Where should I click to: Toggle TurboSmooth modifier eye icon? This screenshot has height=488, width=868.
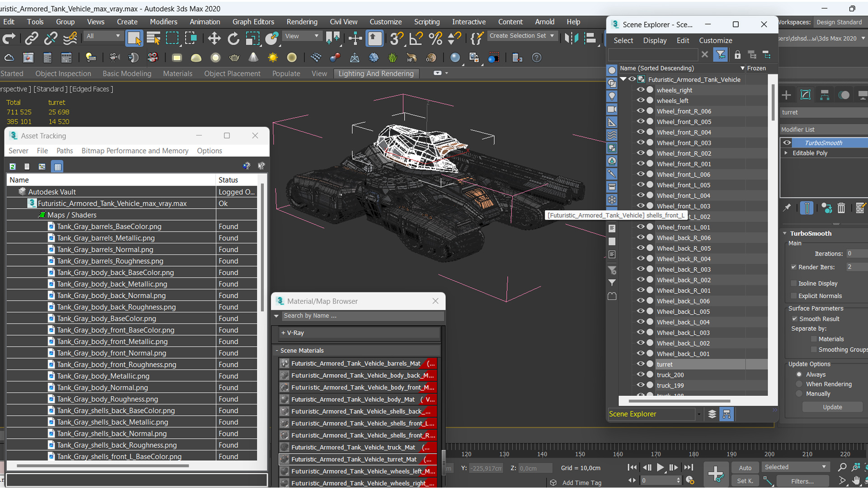787,143
